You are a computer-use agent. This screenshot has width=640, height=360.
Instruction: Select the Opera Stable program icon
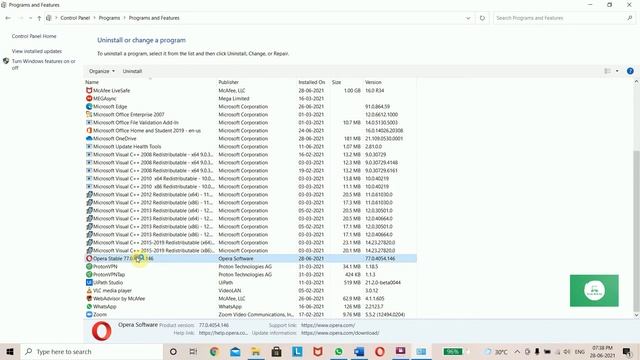click(89, 258)
